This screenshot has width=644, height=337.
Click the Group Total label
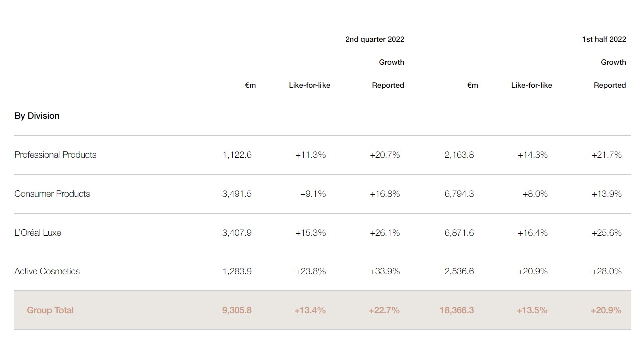click(x=50, y=310)
